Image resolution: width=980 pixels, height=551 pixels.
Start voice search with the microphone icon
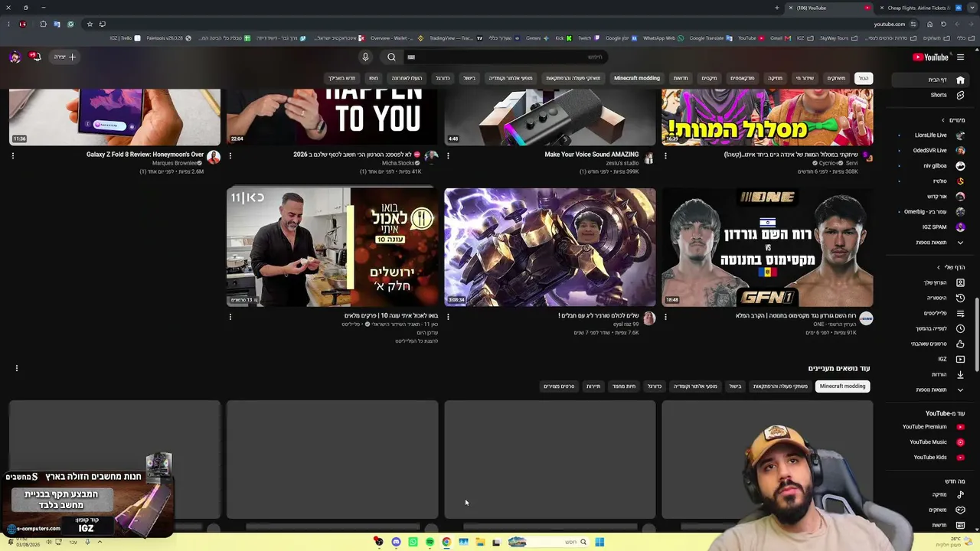pos(365,57)
